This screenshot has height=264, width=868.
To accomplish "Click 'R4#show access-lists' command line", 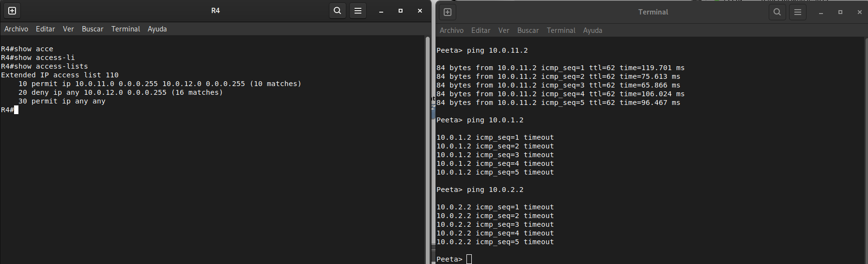I will pyautogui.click(x=45, y=66).
